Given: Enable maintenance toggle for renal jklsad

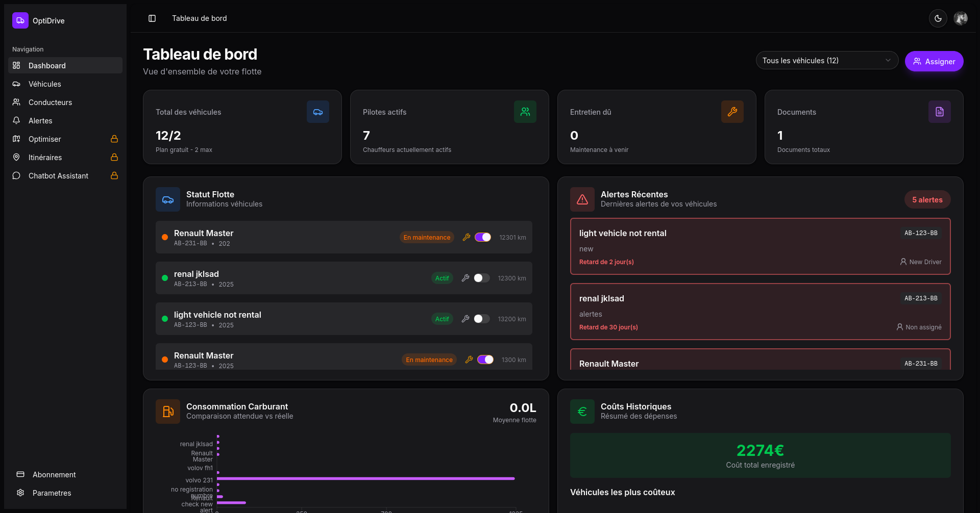Looking at the screenshot, I should coord(481,278).
